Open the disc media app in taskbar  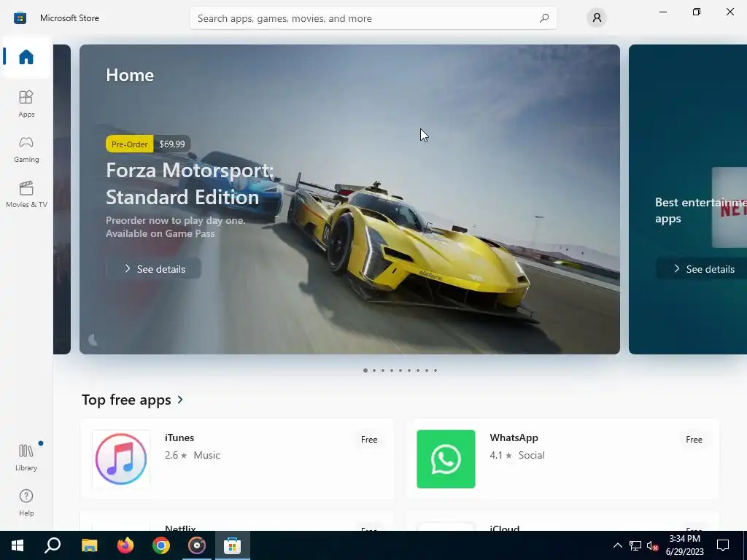pyautogui.click(x=197, y=545)
